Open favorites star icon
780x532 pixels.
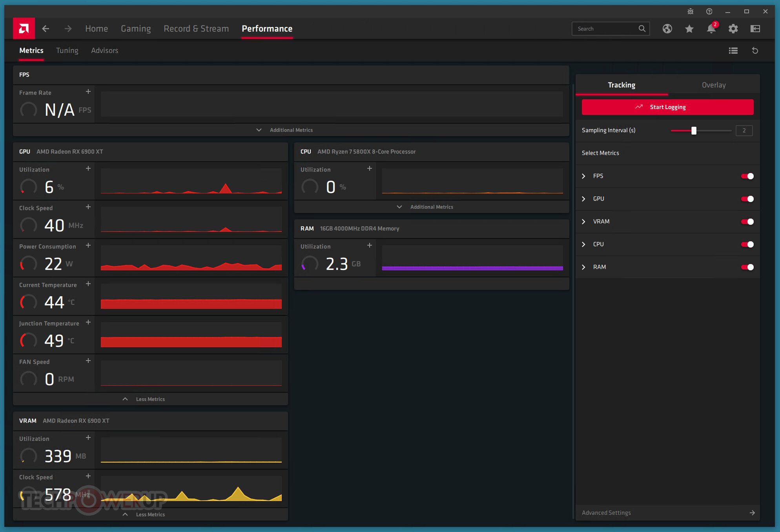(x=689, y=29)
